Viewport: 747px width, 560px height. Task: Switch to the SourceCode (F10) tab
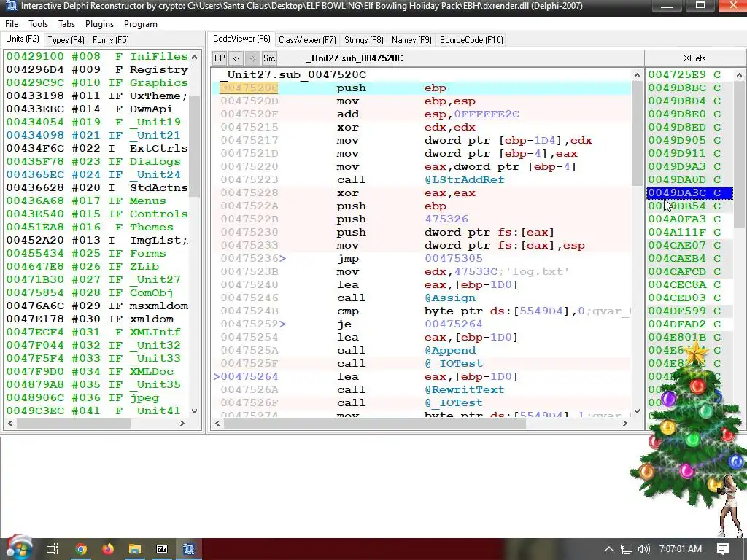pos(471,40)
